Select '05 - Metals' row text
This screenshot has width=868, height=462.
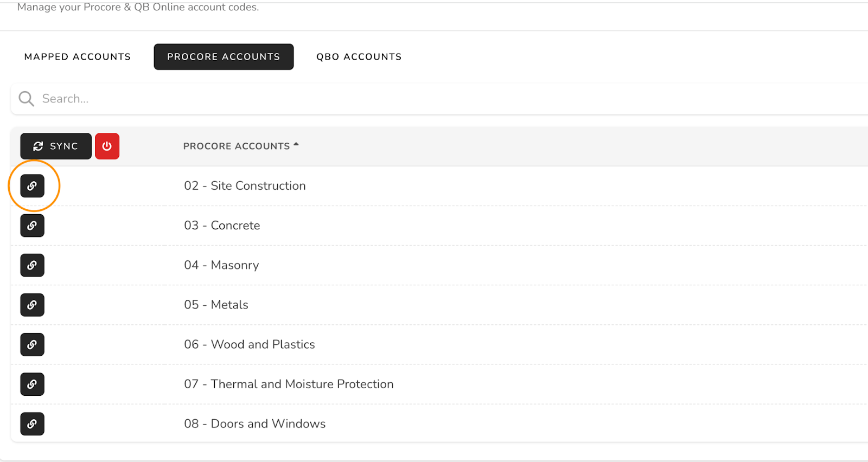point(216,305)
